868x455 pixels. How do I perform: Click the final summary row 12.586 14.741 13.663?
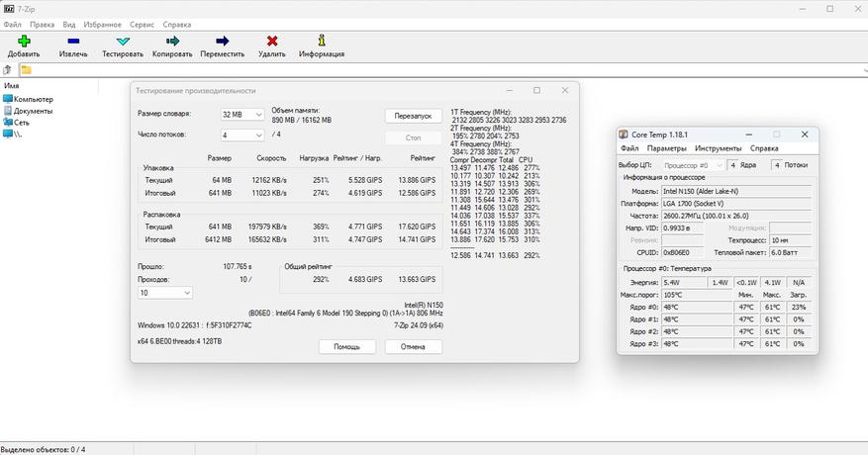coord(495,255)
